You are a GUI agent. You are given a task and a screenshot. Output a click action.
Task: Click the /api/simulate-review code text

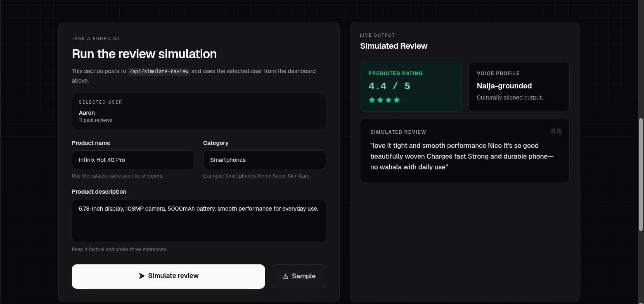coord(159,71)
